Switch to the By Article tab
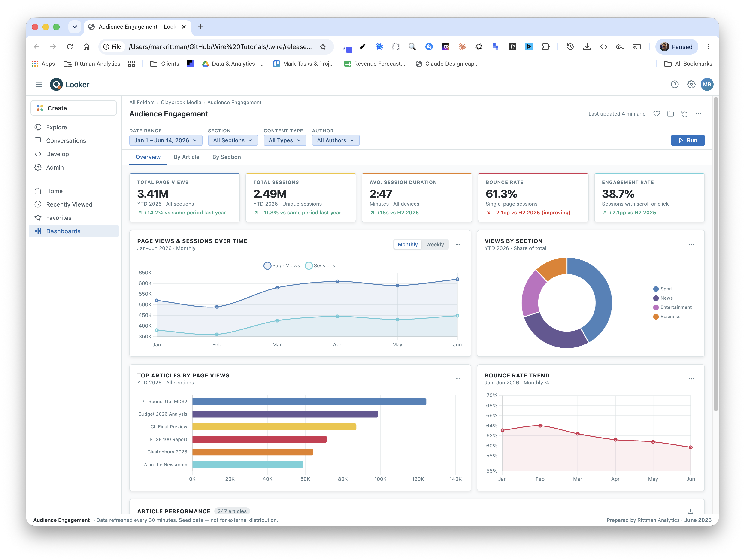745x560 pixels. (x=186, y=157)
